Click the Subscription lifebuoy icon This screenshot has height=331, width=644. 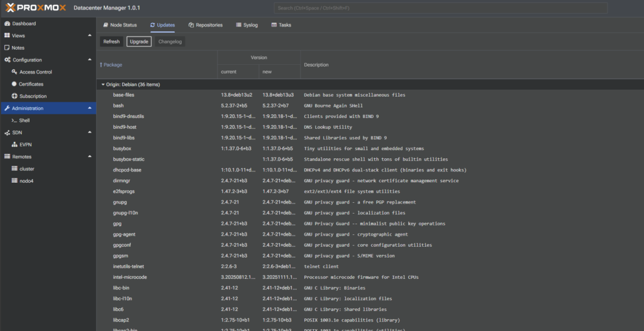14,96
